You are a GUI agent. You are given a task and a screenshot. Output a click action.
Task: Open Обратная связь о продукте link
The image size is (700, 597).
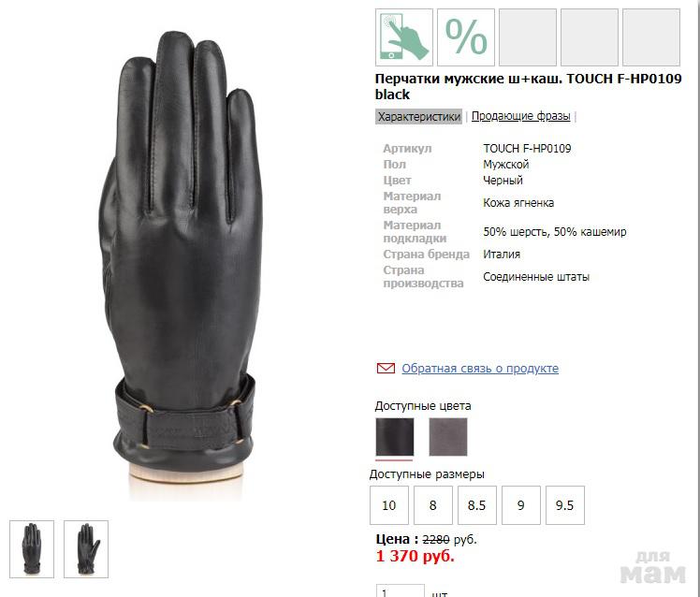point(480,369)
